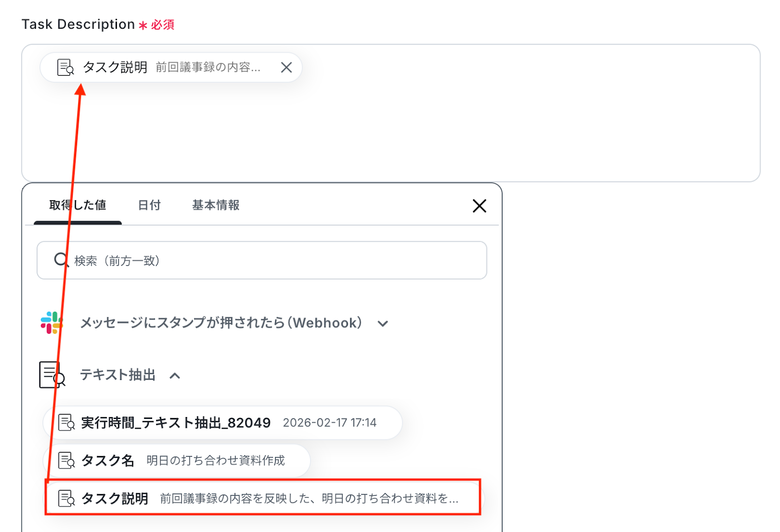Expand メッセージにスタンプが押されたら (Webhook) section
Screen dimensions: 780x532
pyautogui.click(x=383, y=323)
